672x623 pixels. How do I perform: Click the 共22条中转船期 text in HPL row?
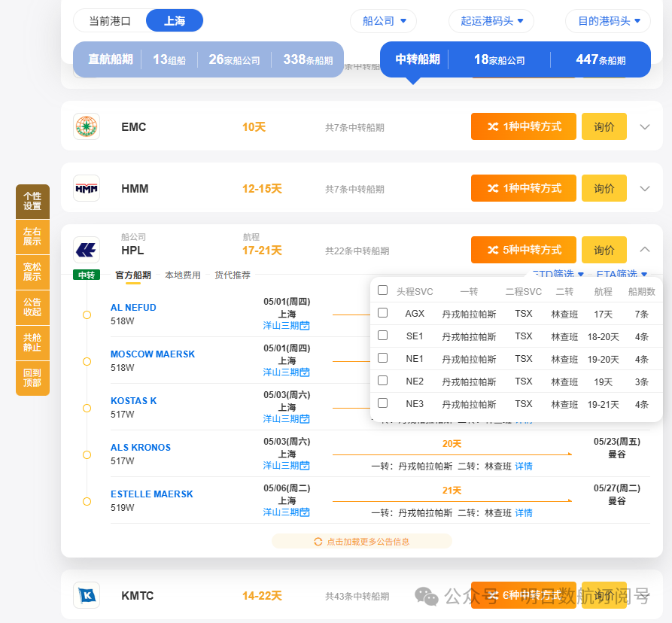pos(357,251)
